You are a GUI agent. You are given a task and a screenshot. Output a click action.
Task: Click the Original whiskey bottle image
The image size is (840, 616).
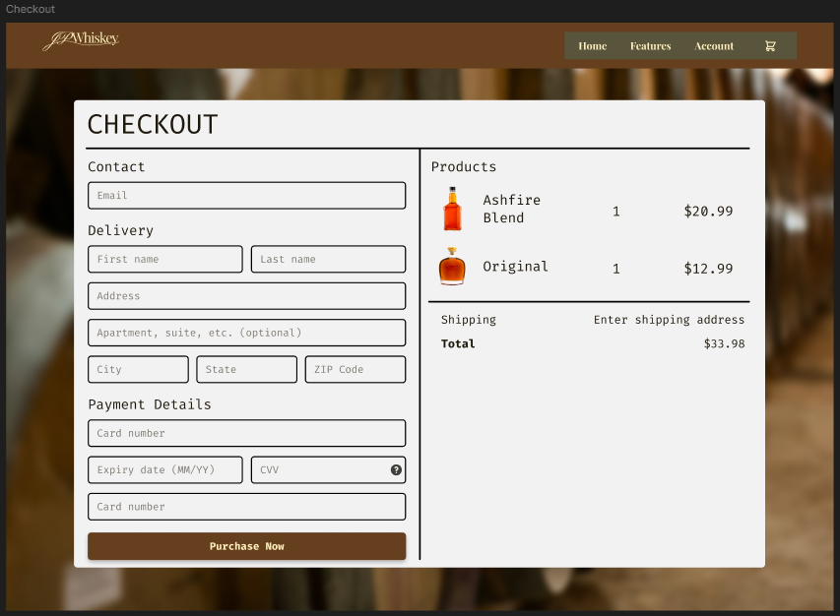tap(452, 266)
